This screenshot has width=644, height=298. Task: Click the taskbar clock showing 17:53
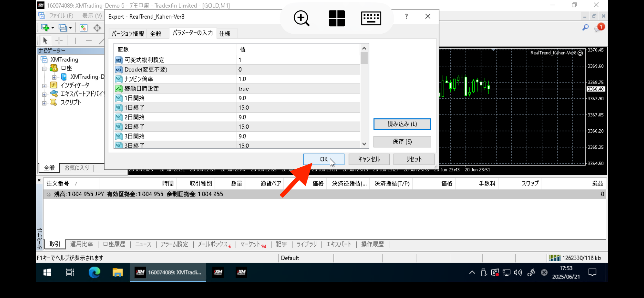click(566, 272)
